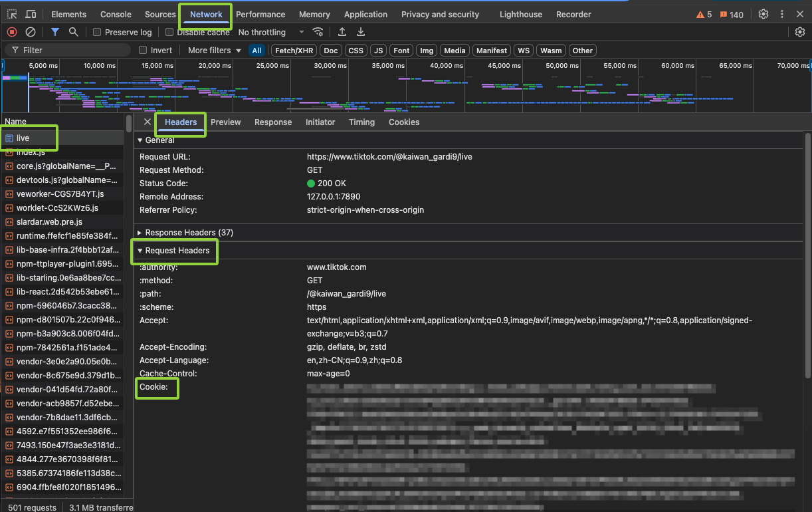Click the script icon beside runtime.ffefcf1e85fe384f
This screenshot has width=812, height=512.
tap(9, 236)
